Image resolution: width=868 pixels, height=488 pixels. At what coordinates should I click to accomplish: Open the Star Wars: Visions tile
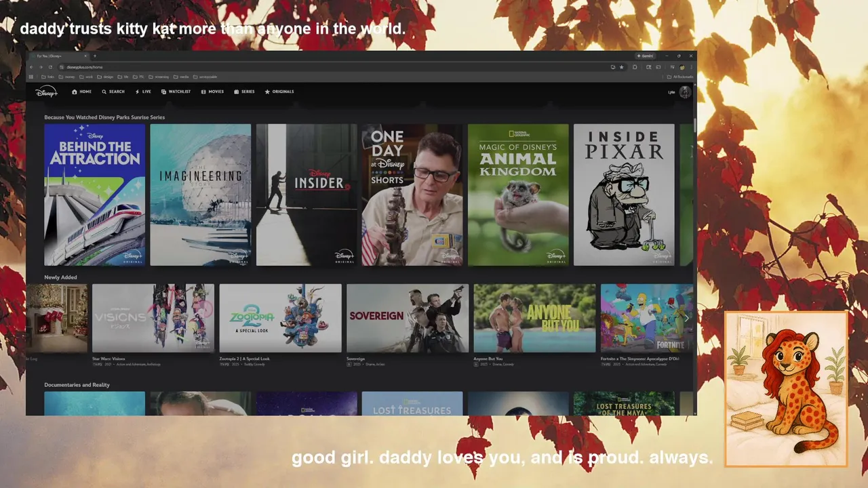click(x=153, y=318)
